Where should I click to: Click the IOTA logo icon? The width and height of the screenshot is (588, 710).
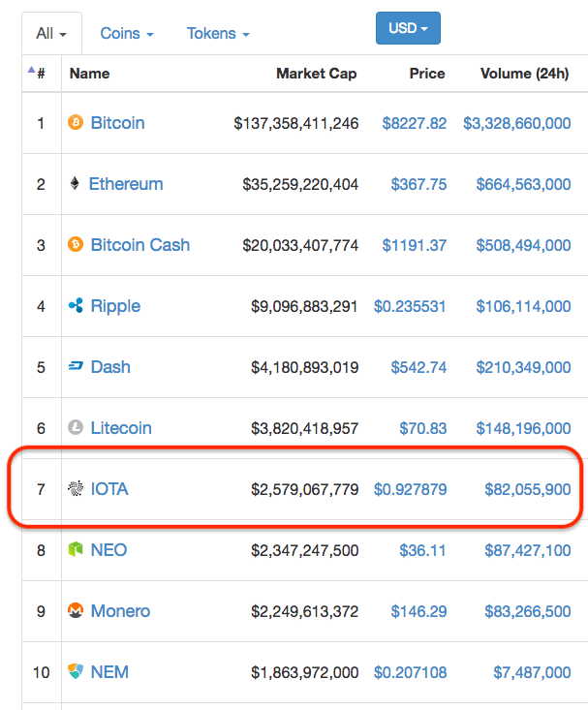(x=76, y=489)
